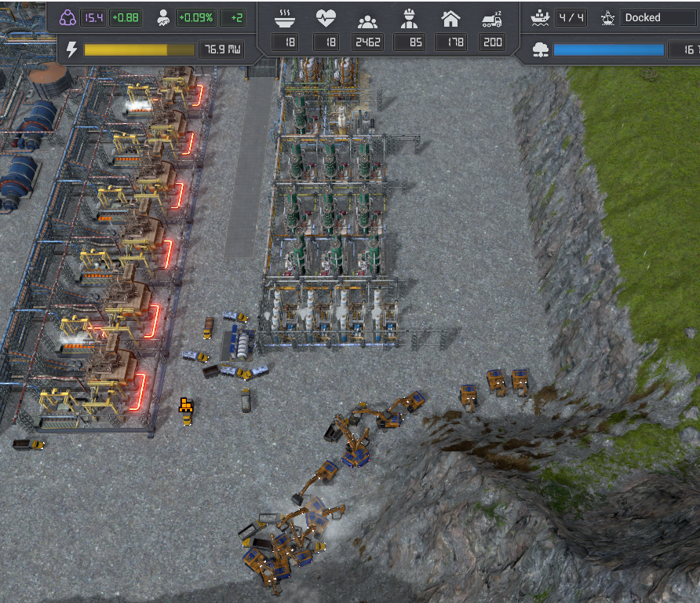Click the idle vehicles truck icon

pyautogui.click(x=492, y=20)
